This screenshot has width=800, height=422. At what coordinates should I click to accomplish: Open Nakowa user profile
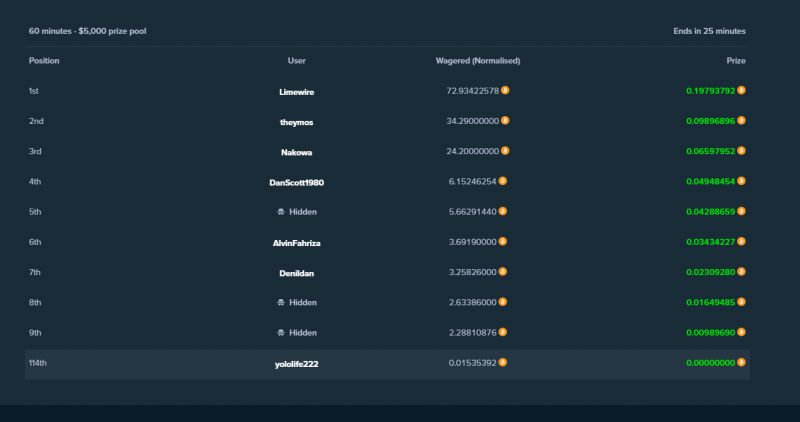[x=296, y=152]
